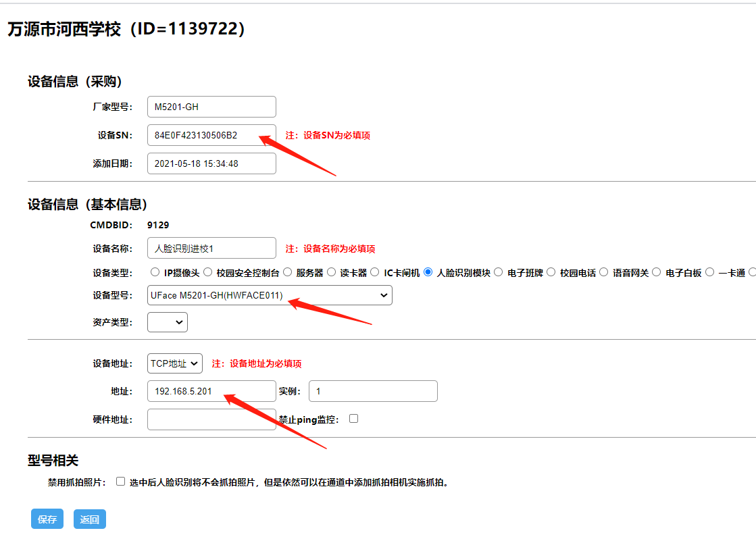Click the 保存 (Save) button
This screenshot has width=756, height=539.
tap(47, 519)
